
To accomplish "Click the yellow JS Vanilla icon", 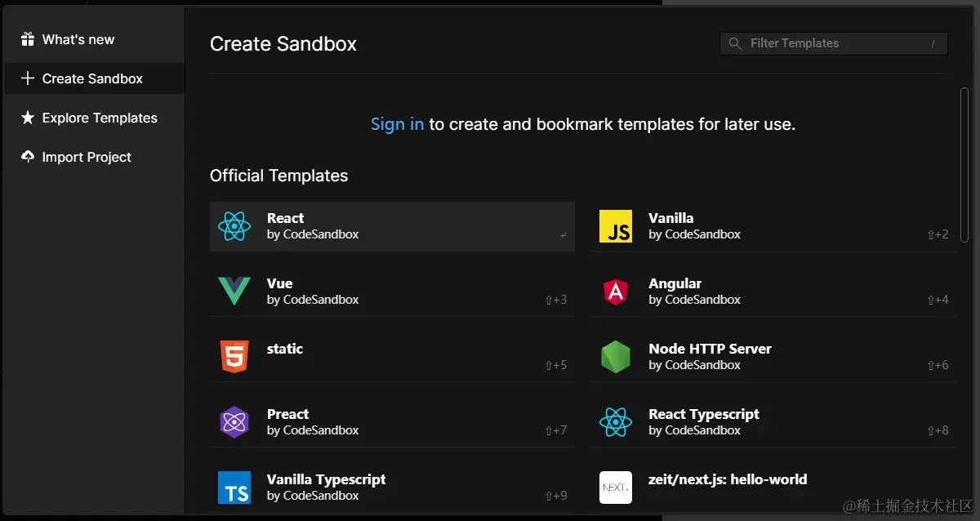I will (x=616, y=226).
